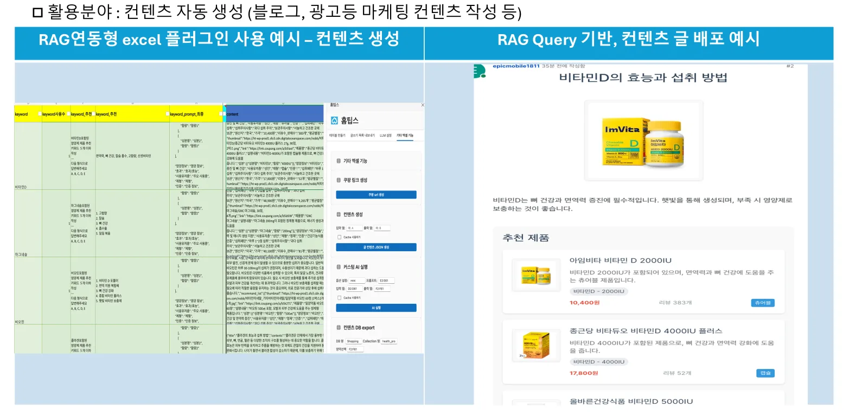Switch to the 데이터 만들기 tab
Screen dimensions: 868x420
tap(337, 136)
